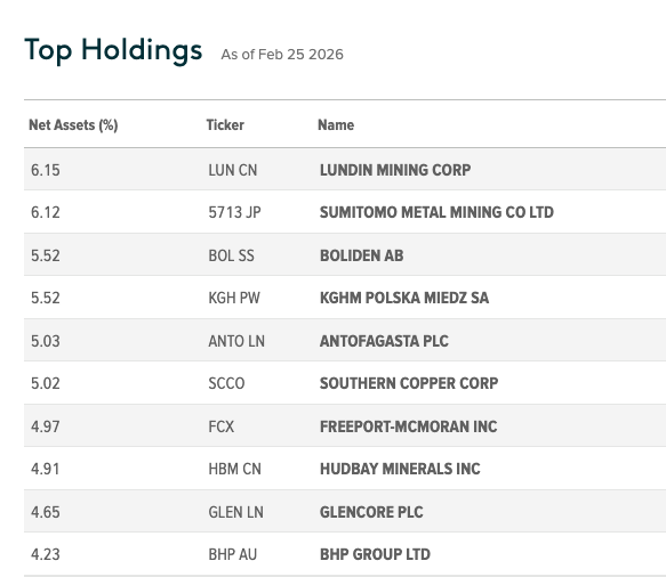Click the Ticker column header
This screenshot has height=578, width=666.
tap(225, 125)
